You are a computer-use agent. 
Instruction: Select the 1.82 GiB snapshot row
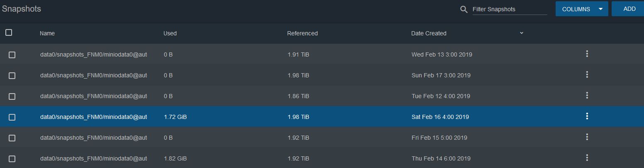[x=322, y=158]
